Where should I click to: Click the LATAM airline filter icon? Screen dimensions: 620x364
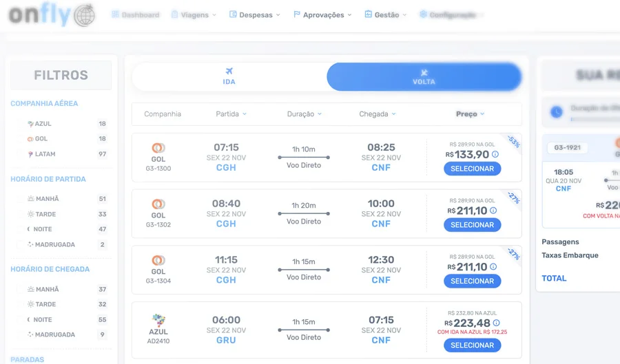pos(30,154)
